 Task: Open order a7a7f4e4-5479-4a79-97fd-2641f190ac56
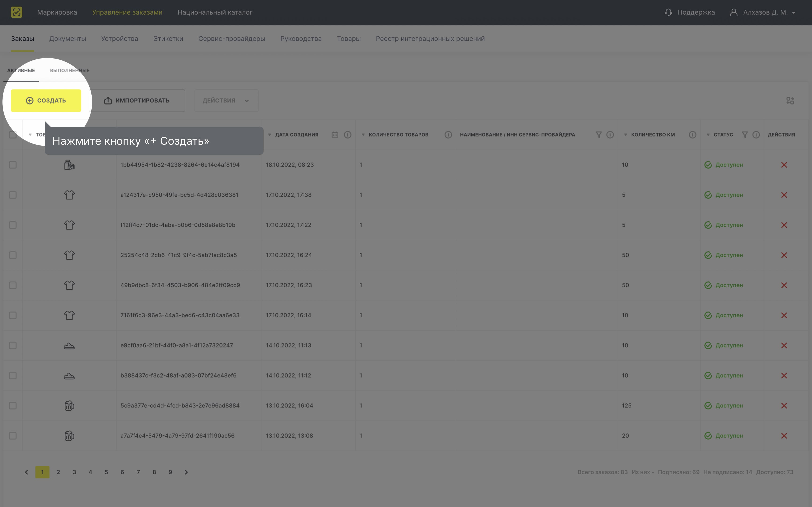click(177, 436)
